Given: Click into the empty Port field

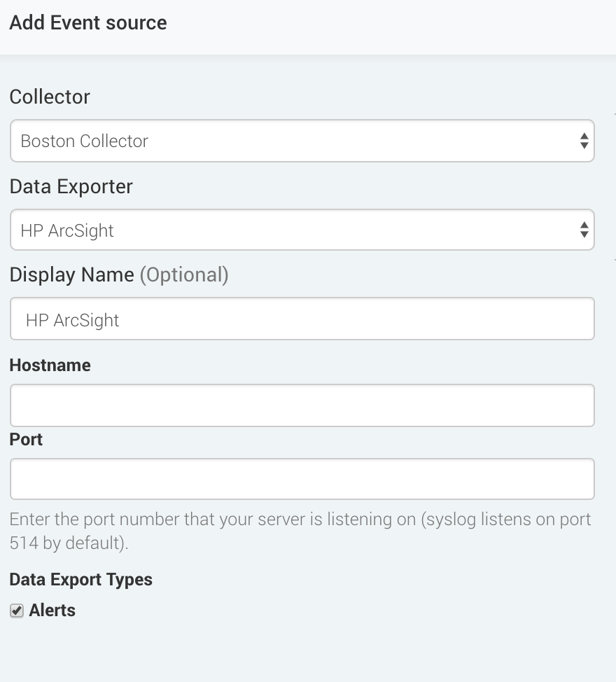Looking at the screenshot, I should [x=302, y=479].
